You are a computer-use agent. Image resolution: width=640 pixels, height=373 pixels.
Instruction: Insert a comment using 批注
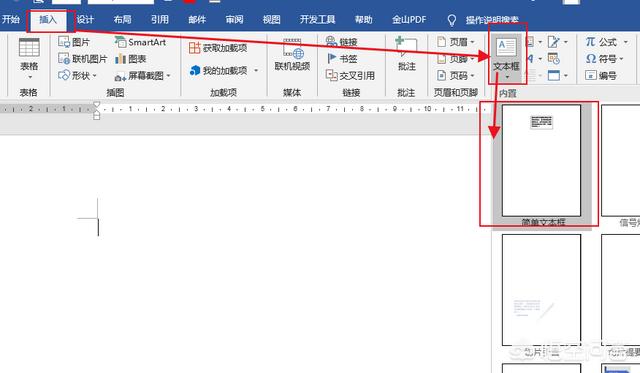[x=407, y=54]
